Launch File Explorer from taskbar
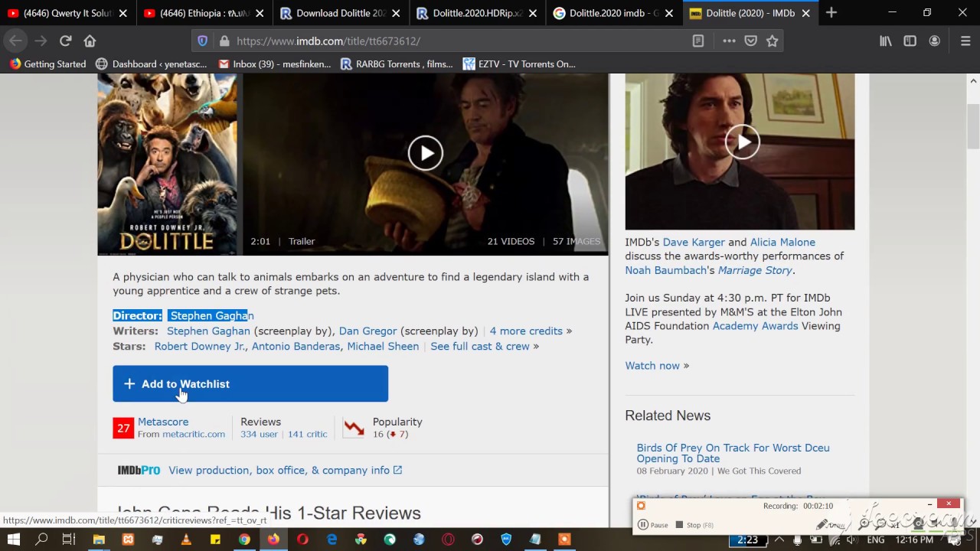This screenshot has width=980, height=551. pyautogui.click(x=99, y=540)
